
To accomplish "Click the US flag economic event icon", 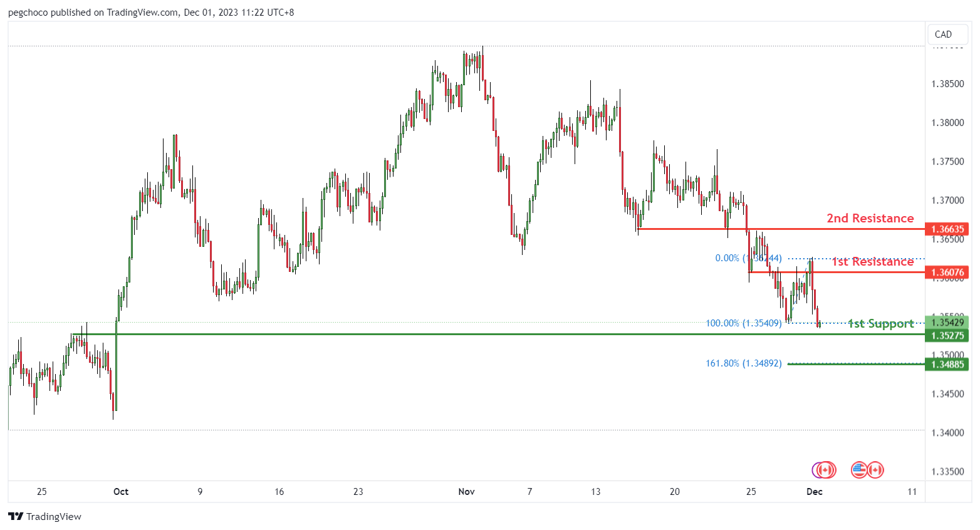I will (x=859, y=470).
